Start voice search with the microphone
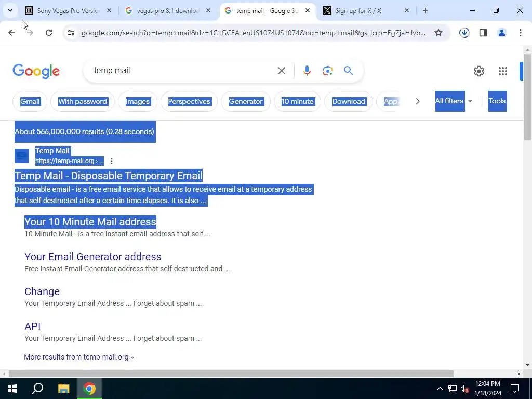Viewport: 532px width, 399px height. point(307,71)
